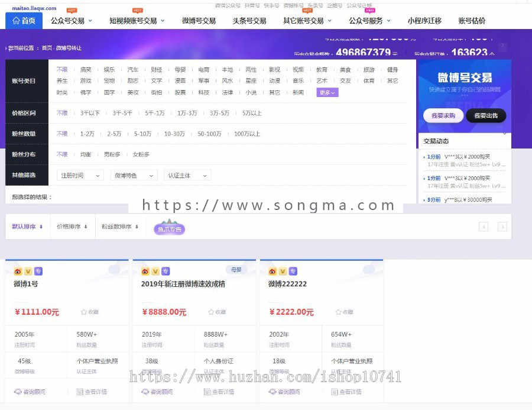Click 专 badge on 微博222222 card
Viewport: 532px width, 410px height.
pos(293,271)
